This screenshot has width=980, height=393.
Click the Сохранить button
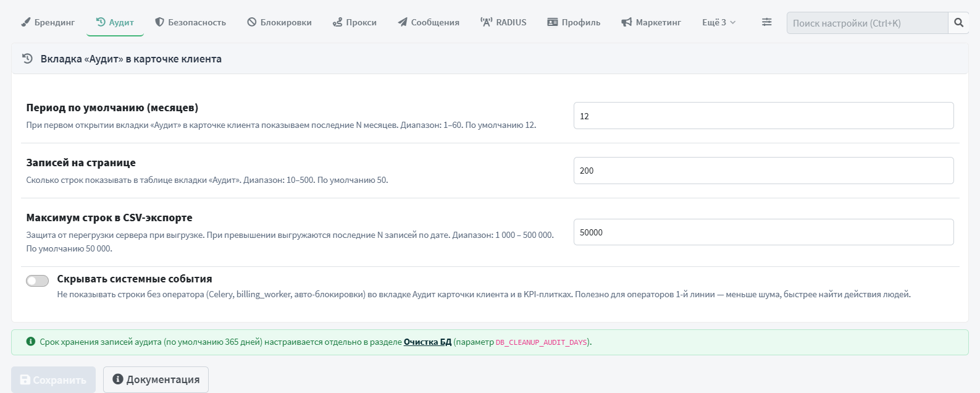tap(53, 379)
